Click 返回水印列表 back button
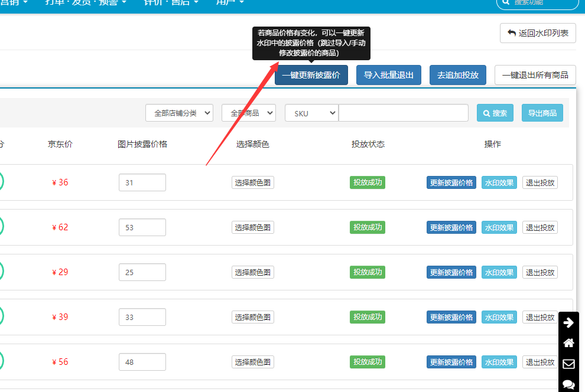Viewport: 585px width, 392px height. point(538,33)
